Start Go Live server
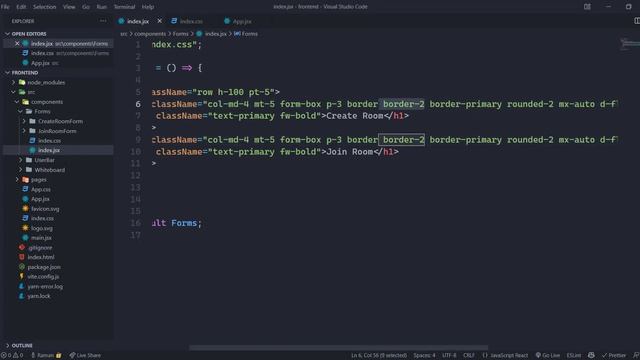 point(548,356)
